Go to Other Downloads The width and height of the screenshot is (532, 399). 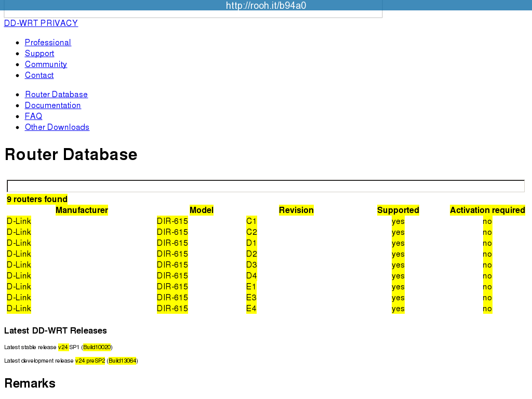57,127
